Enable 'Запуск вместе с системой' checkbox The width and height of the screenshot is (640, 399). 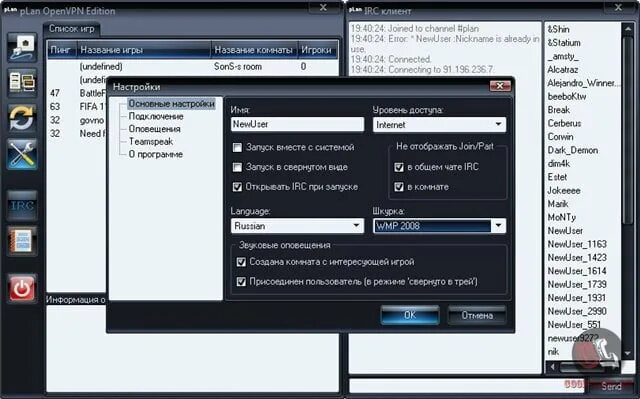[x=237, y=147]
